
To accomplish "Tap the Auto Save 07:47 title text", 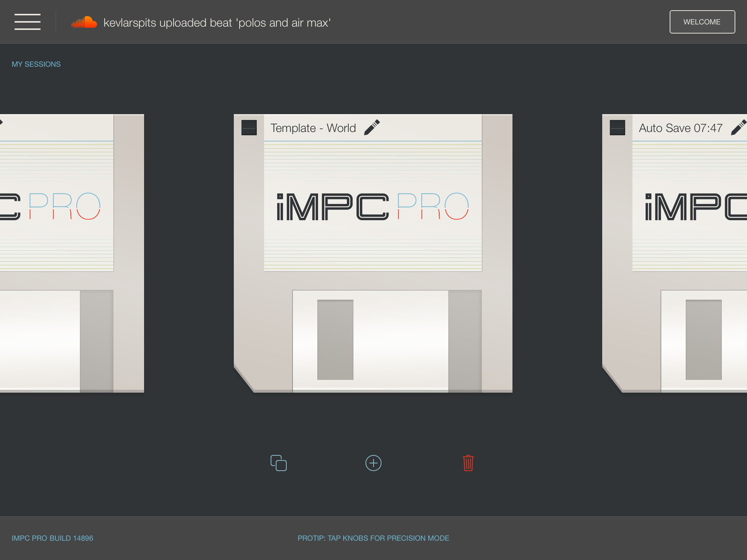I will coord(681,128).
